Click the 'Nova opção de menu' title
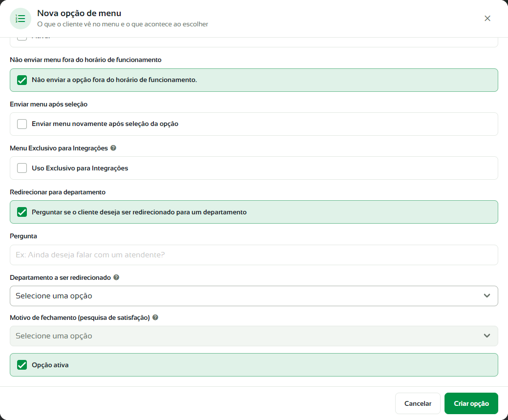Screen dimensions: 508x420 tap(79, 13)
